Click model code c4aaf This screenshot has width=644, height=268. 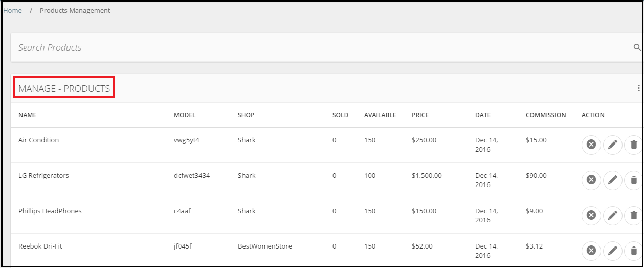point(182,211)
